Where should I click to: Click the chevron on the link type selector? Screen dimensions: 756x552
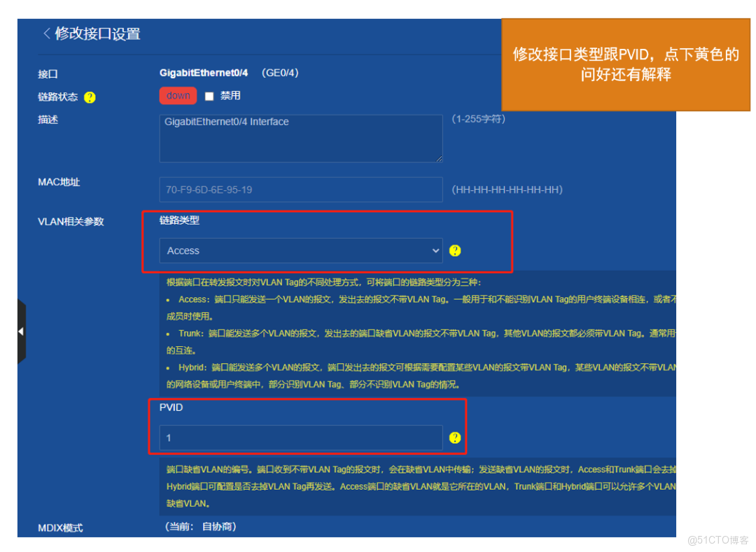[x=435, y=250]
